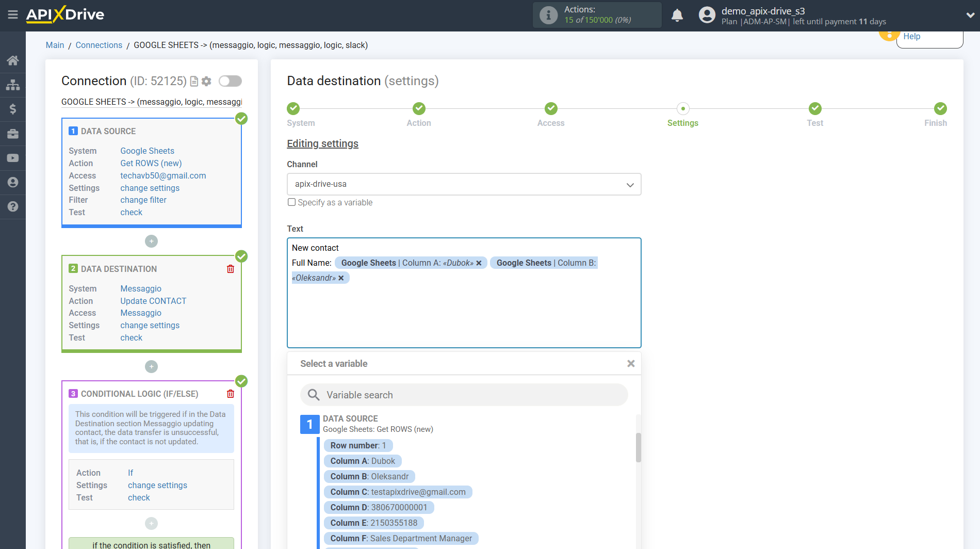Click Messaggio system link in Data Destination

[x=141, y=288]
